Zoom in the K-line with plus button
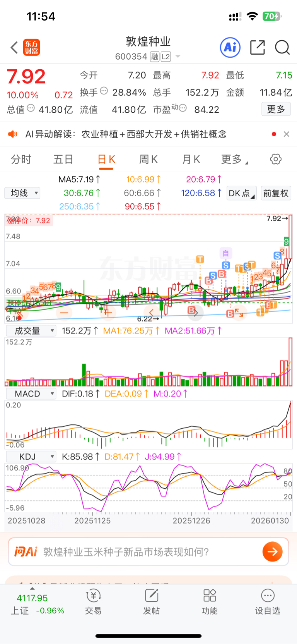Screen dimensions: 297x644 click(108, 312)
